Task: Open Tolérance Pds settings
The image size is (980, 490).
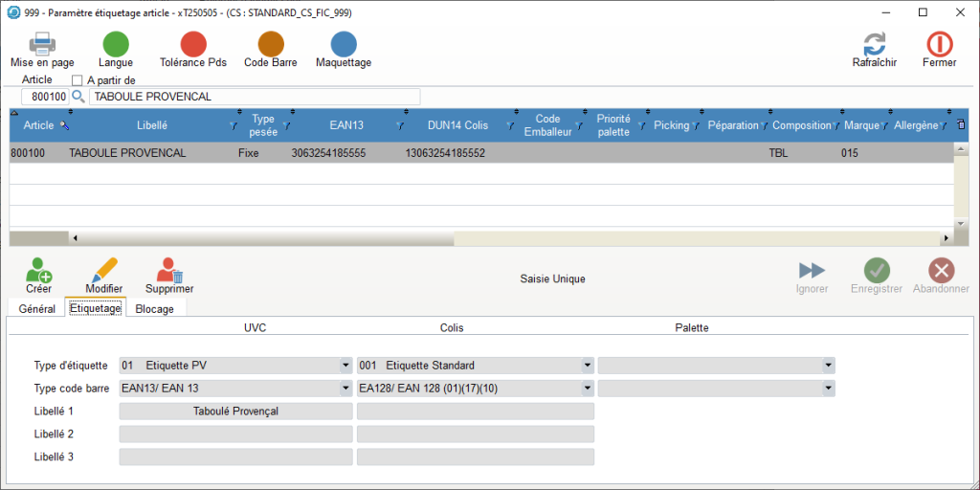Action: (193, 44)
